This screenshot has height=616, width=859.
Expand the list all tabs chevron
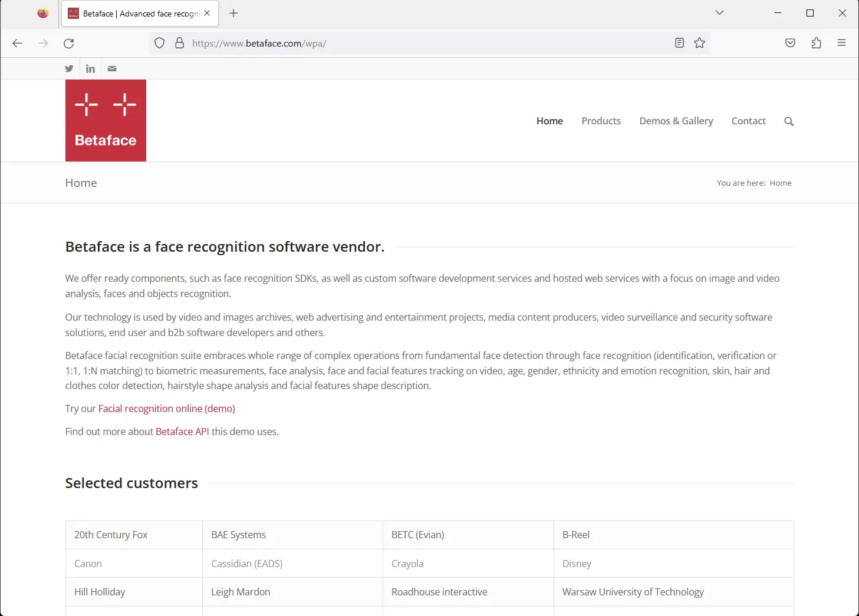click(x=719, y=13)
